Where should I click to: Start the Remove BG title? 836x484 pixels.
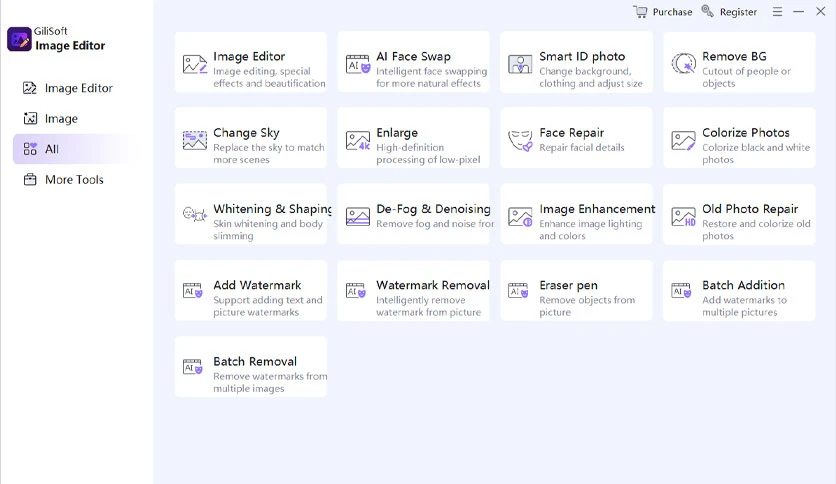734,57
